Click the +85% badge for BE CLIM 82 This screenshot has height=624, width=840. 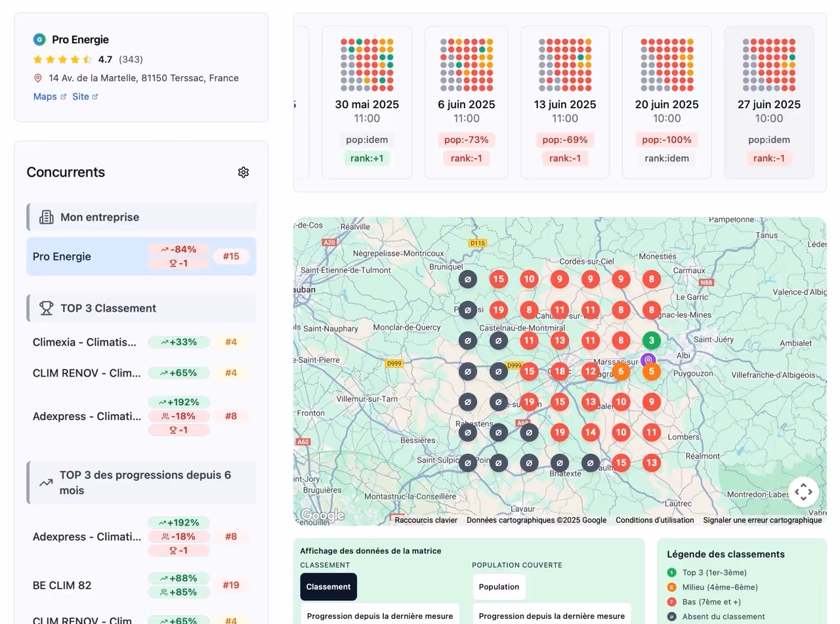[178, 592]
